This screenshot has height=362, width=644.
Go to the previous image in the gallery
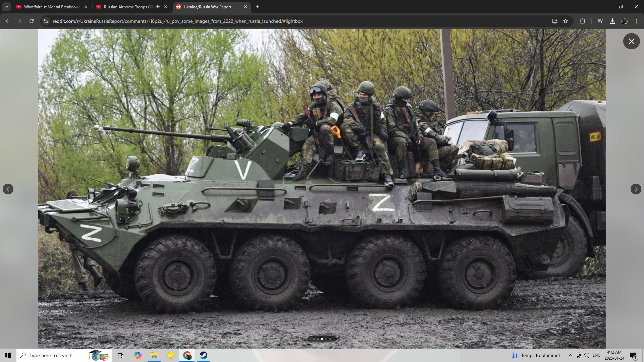pos(8,189)
